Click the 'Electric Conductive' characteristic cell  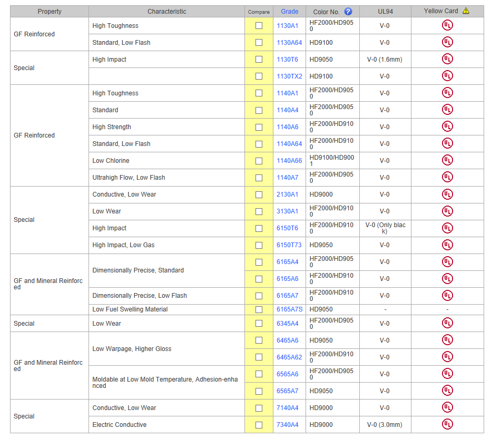click(166, 425)
